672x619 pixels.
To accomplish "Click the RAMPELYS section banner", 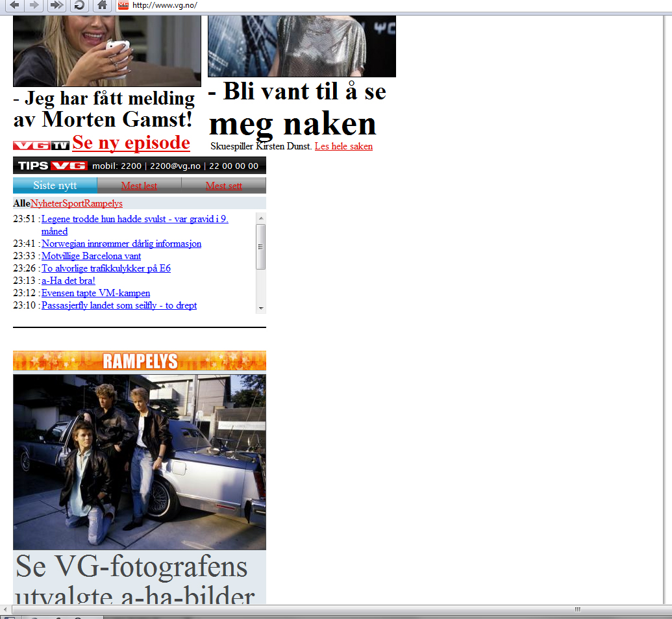I will (140, 360).
